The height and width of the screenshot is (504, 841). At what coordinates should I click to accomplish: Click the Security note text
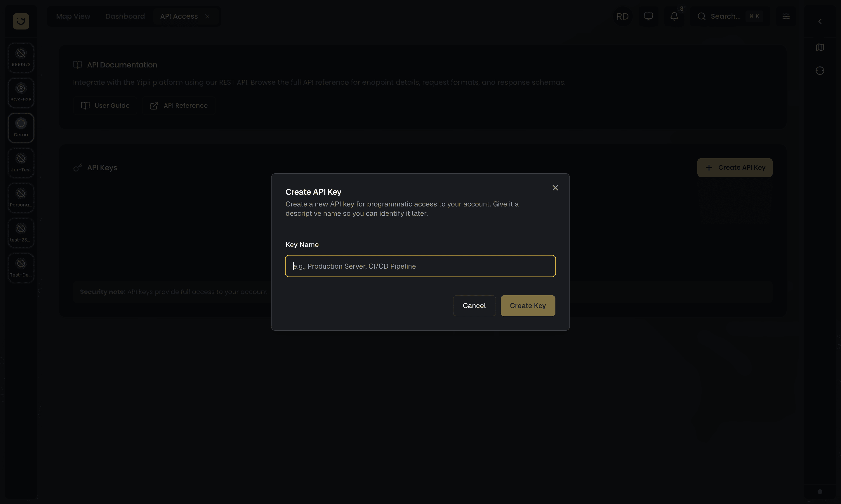click(x=174, y=292)
